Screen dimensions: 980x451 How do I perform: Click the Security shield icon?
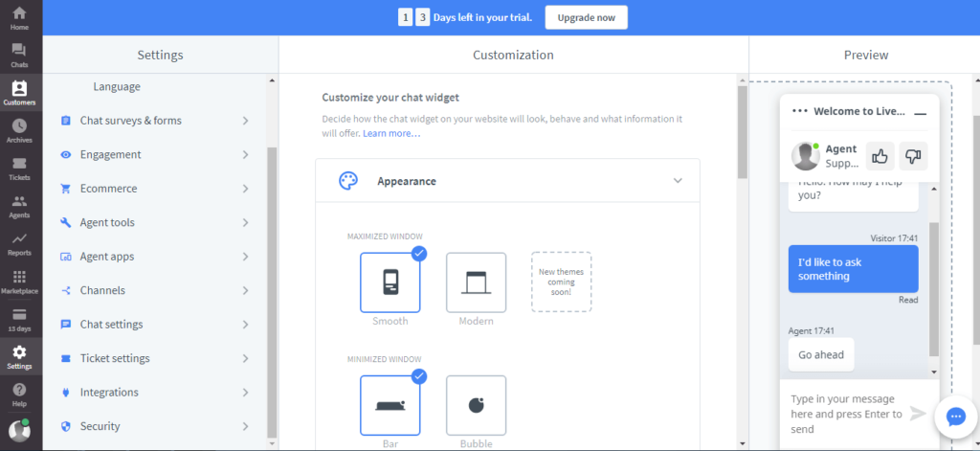pyautogui.click(x=66, y=426)
